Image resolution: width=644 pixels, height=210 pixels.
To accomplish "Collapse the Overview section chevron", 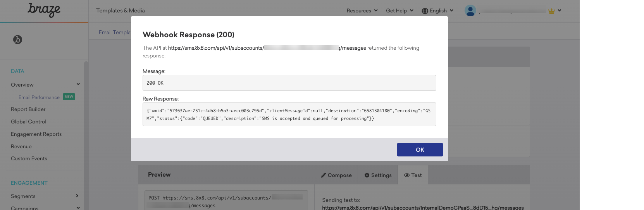I will click(x=78, y=84).
